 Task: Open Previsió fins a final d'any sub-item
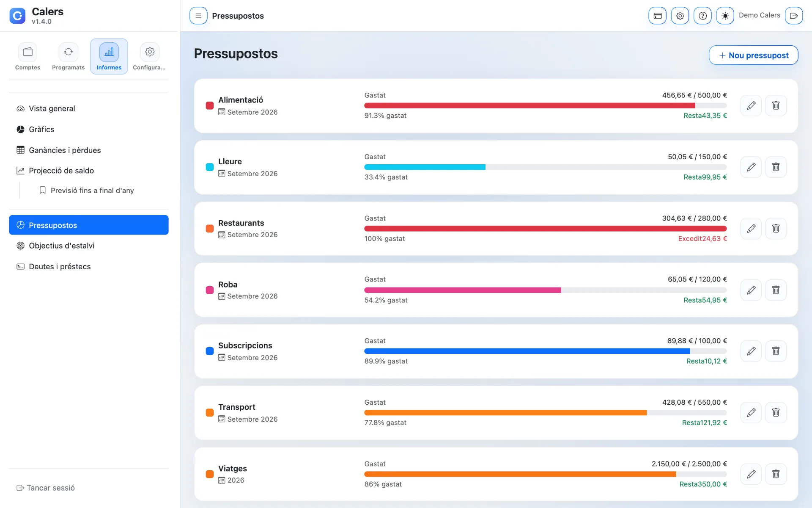tap(92, 190)
